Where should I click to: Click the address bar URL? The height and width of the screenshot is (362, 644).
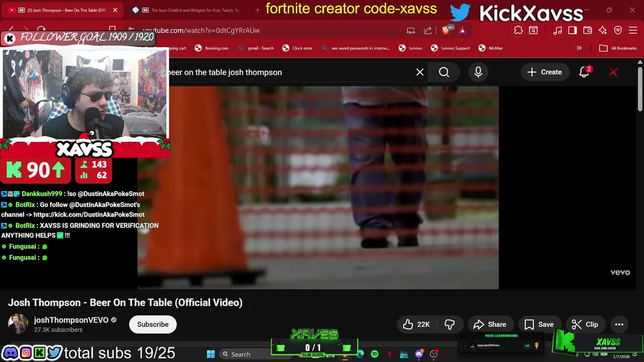(x=201, y=30)
